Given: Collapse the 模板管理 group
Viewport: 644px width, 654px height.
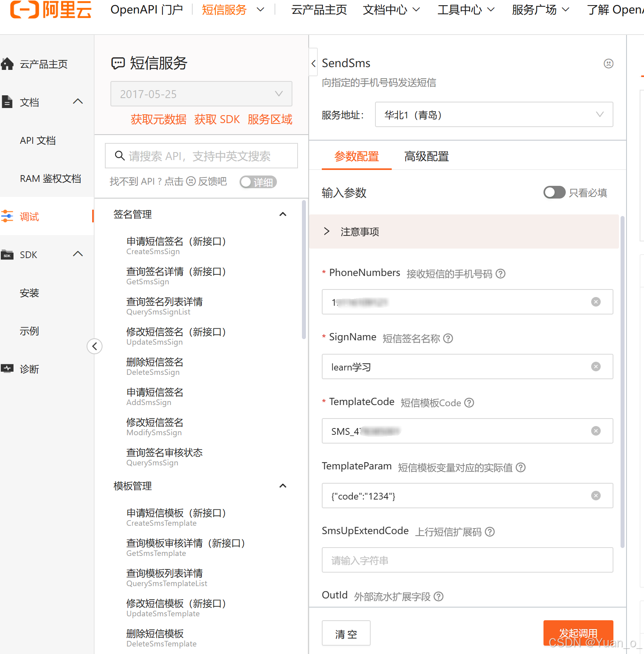Looking at the screenshot, I should click(283, 486).
